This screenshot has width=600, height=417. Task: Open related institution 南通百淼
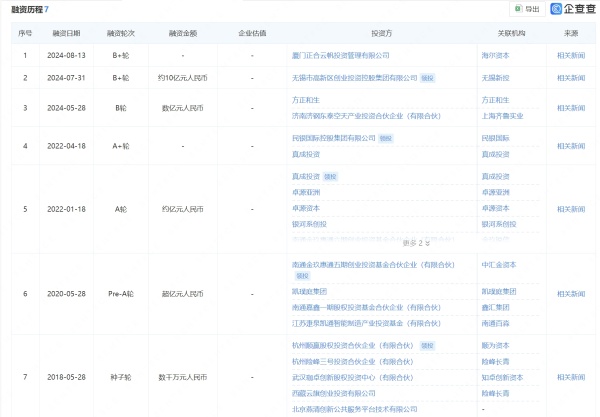point(496,323)
